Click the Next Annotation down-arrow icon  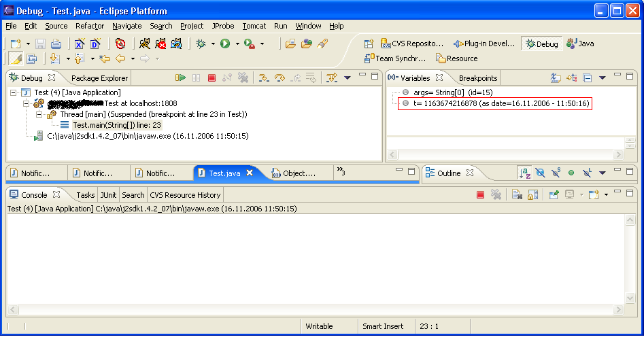[x=54, y=58]
